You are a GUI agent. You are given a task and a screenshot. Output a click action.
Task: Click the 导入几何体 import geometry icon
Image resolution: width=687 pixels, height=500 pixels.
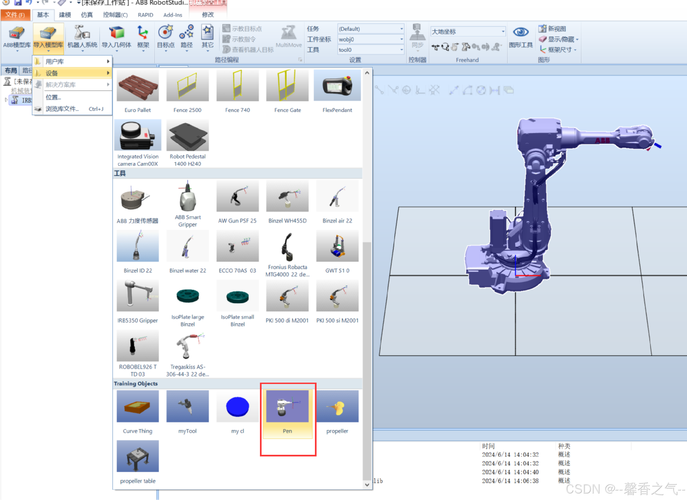pyautogui.click(x=117, y=37)
